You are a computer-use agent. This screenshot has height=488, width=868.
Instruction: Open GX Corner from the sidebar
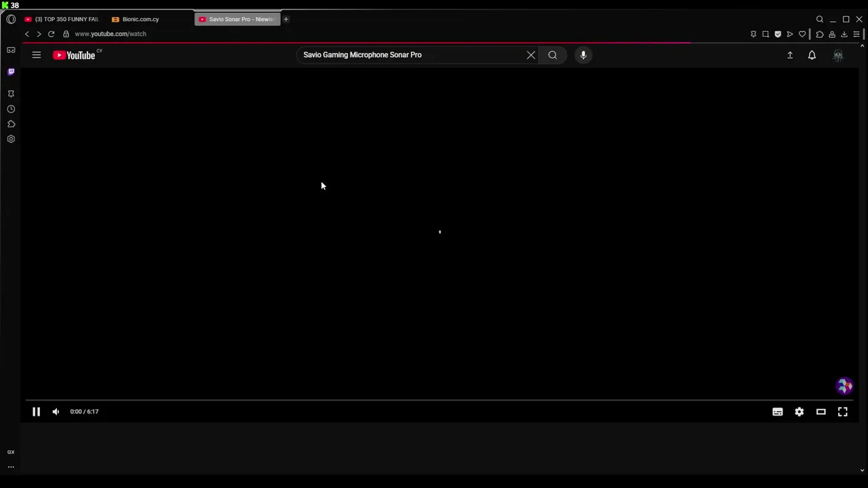pos(11,50)
